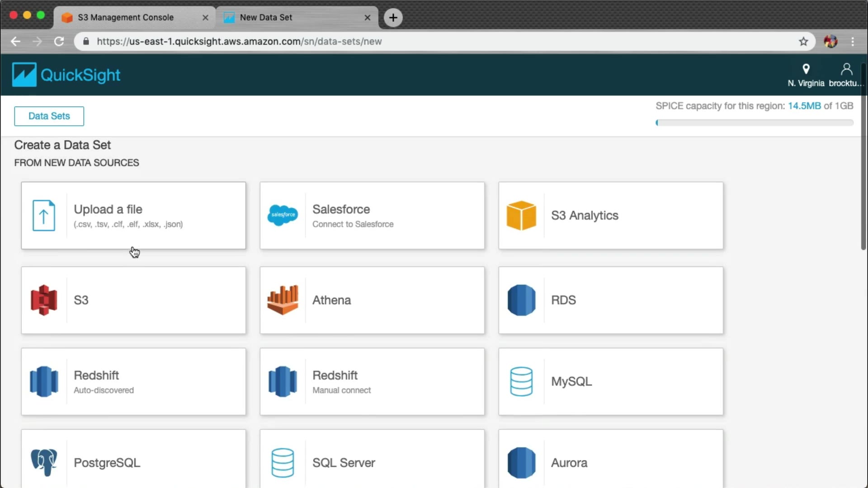Screen dimensions: 868x488
Task: Pick the RDS database icon
Action: [521, 300]
